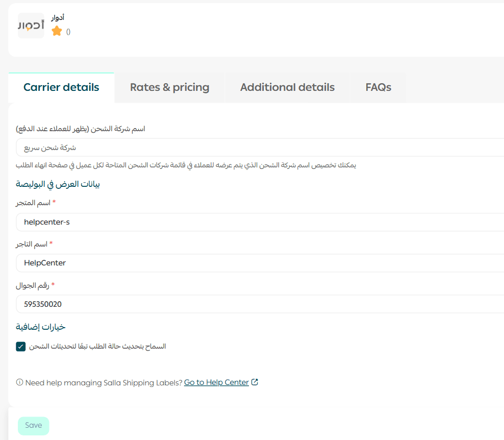This screenshot has height=440, width=504.
Task: Select the FAQs tab
Action: (x=378, y=87)
